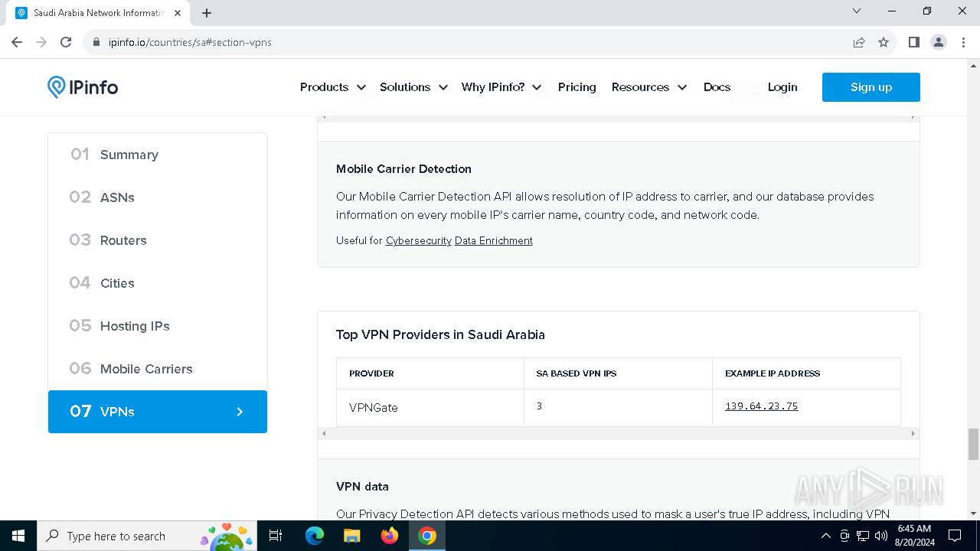
Task: Launch Microsoft Edge from the taskbar
Action: tap(315, 536)
